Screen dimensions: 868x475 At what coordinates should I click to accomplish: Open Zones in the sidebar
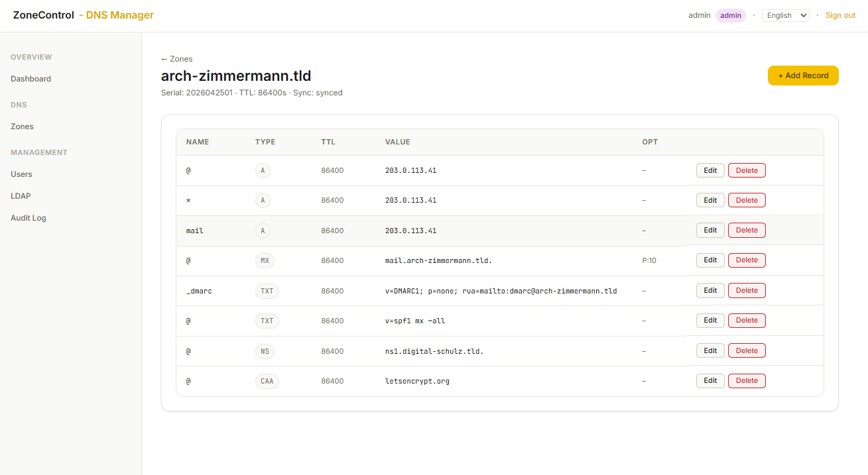(x=22, y=127)
